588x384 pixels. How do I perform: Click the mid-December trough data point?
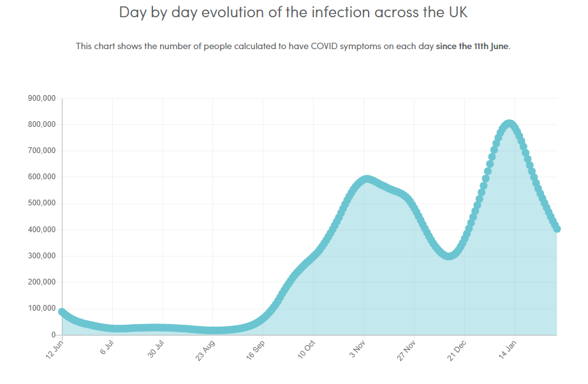[449, 256]
